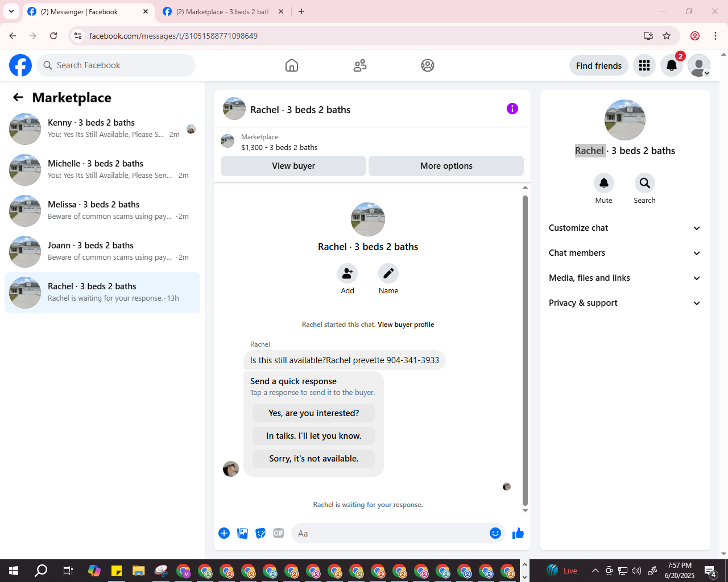View site information icon in address bar
The image size is (728, 582).
coord(78,36)
